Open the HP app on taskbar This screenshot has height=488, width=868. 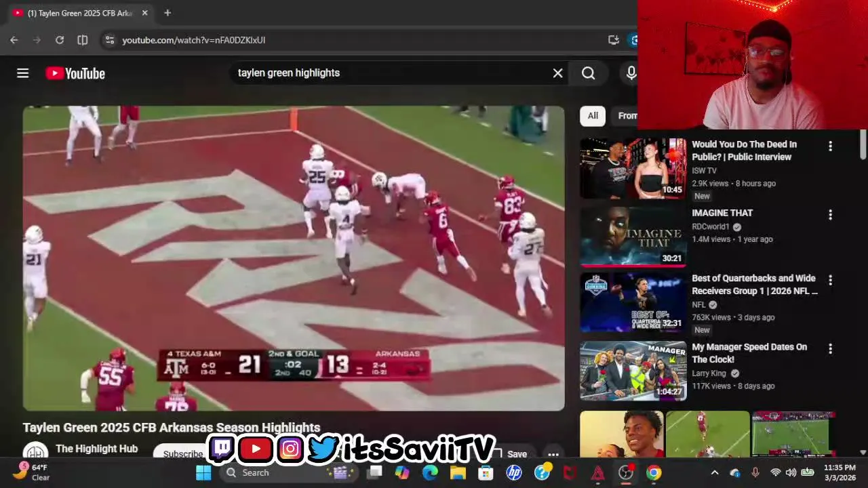click(514, 472)
